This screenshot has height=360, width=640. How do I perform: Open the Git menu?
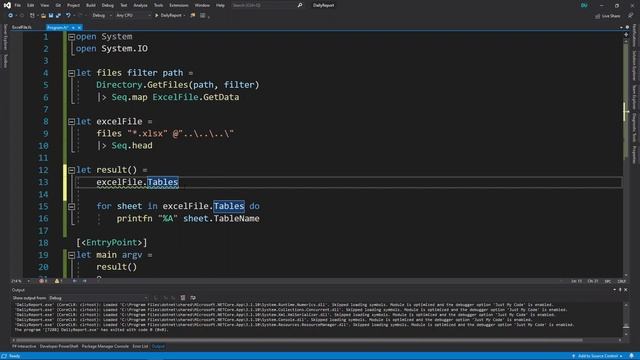tap(58, 5)
